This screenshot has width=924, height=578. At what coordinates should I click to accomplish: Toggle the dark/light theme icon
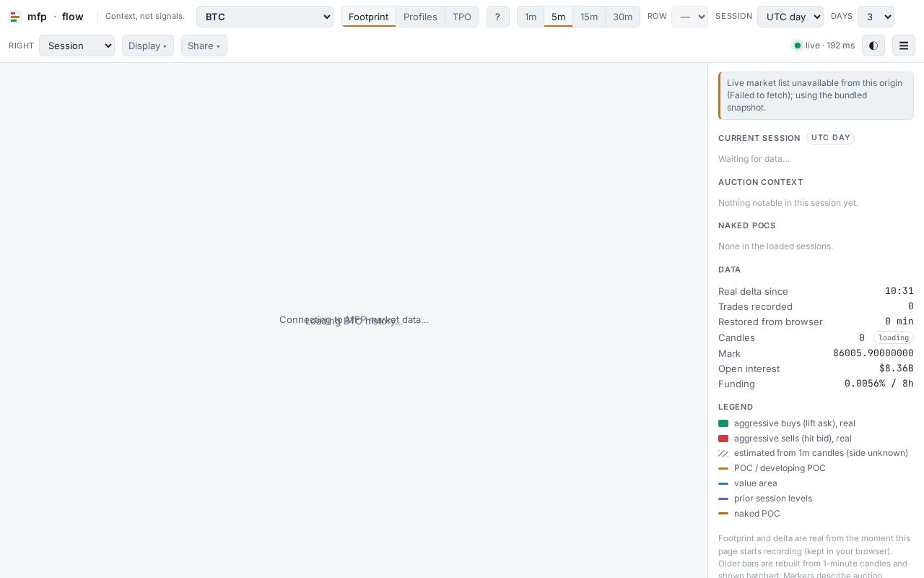[873, 46]
